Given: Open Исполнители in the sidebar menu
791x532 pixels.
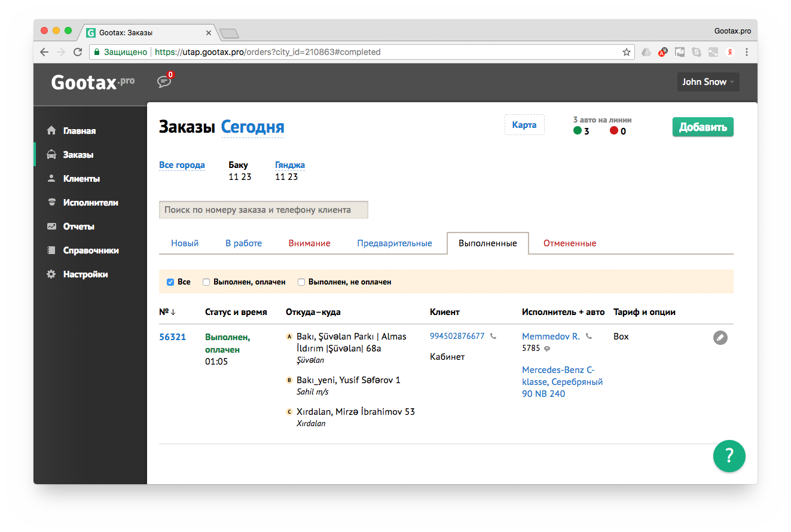Looking at the screenshot, I should pos(91,203).
